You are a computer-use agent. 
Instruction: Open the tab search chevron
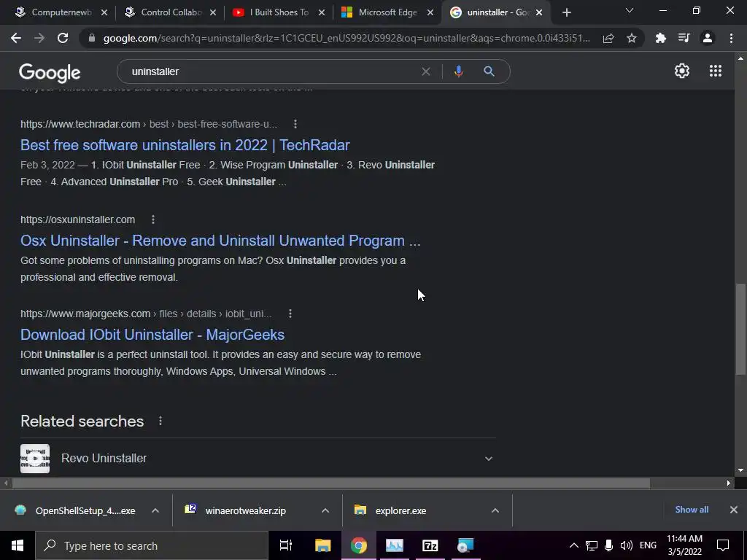pos(630,10)
